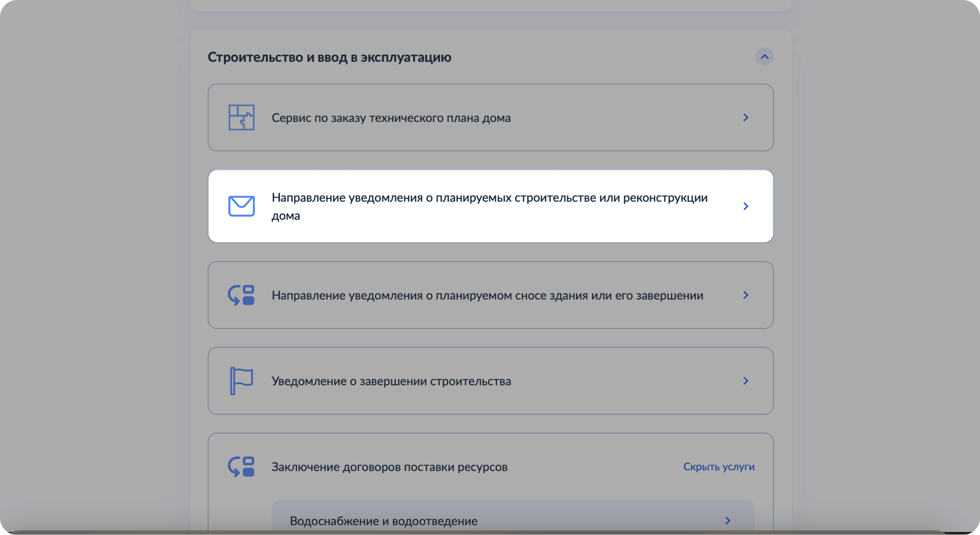Viewport: 980px width, 535px height.
Task: Click chevron on construction notification card
Action: click(746, 206)
